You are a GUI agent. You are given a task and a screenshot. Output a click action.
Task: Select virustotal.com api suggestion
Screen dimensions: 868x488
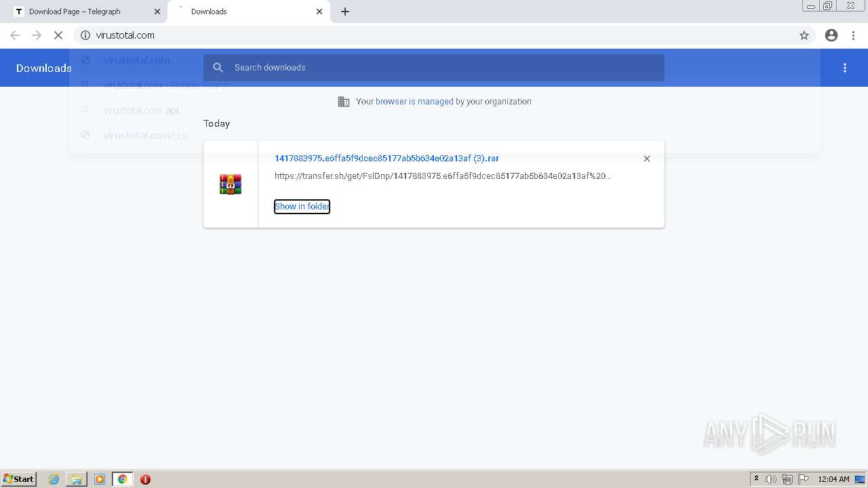click(444, 110)
